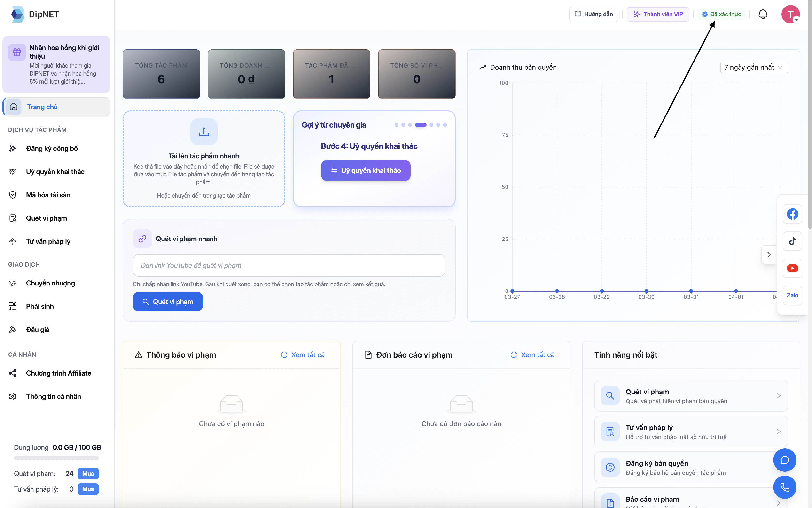This screenshot has width=812, height=508.
Task: Select Mã hóa tài sản menu item
Action: [56, 195]
